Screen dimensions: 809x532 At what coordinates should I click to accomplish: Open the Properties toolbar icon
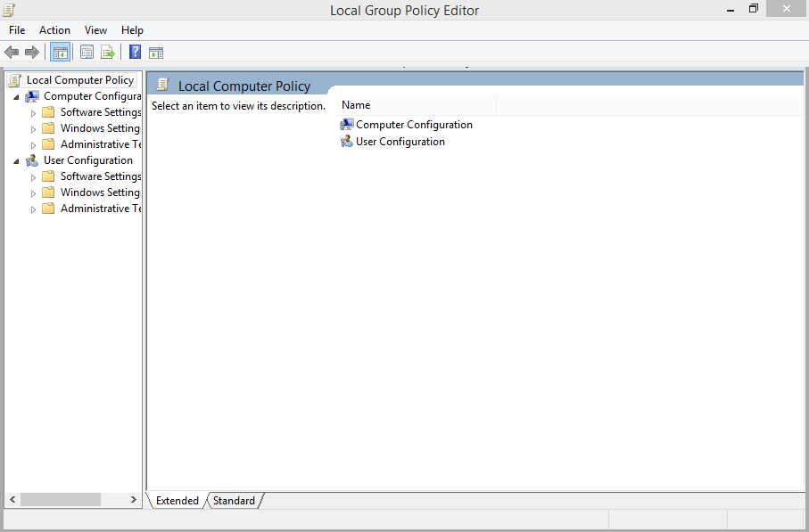[x=87, y=52]
